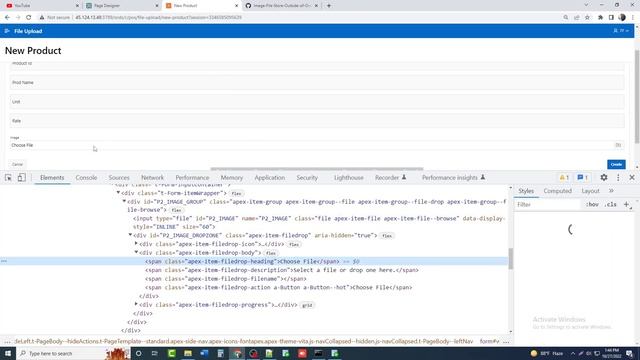Add a new style rule with plus icon
The width and height of the screenshot is (640, 360).
coord(626,204)
